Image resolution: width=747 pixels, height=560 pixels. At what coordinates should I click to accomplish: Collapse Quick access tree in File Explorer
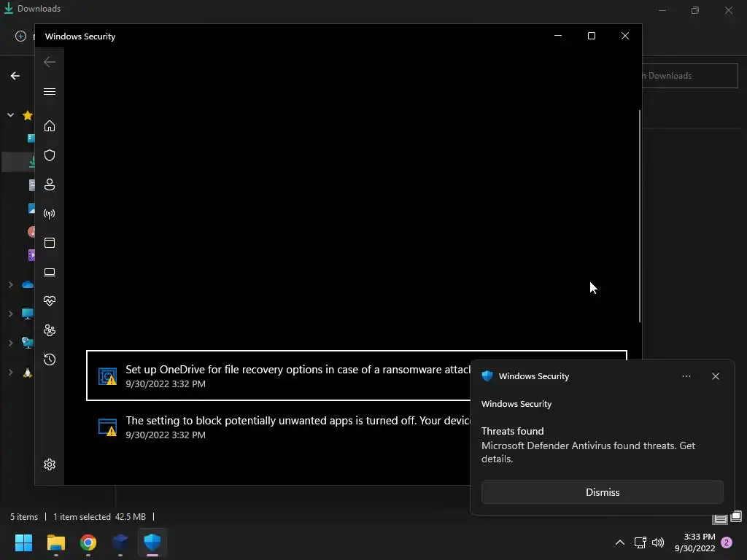tap(10, 114)
